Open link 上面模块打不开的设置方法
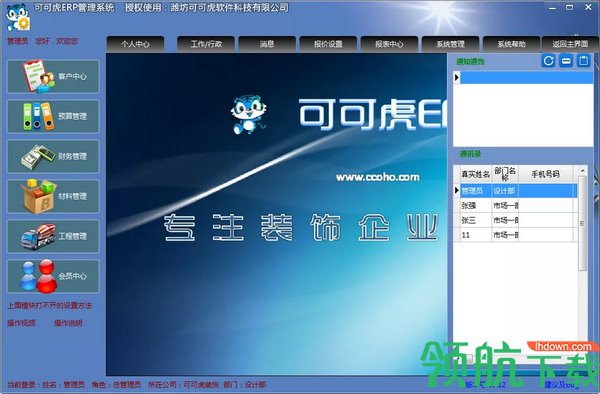The height and width of the screenshot is (394, 600). tap(50, 306)
